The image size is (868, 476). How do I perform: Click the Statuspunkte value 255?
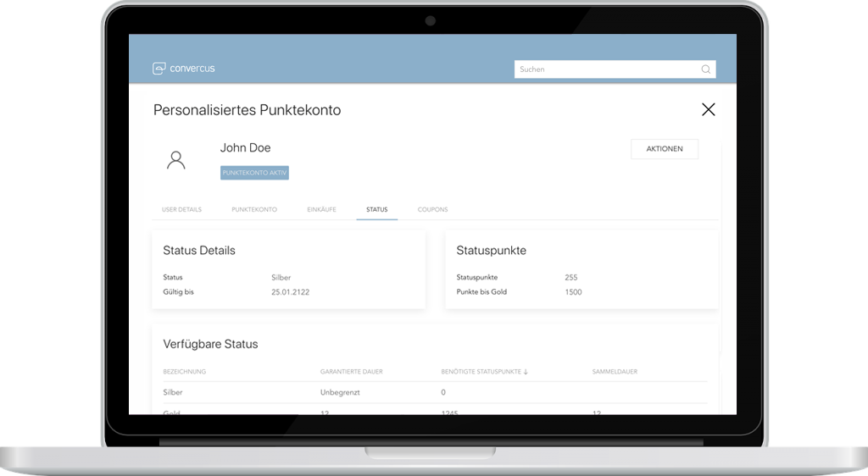click(x=571, y=278)
